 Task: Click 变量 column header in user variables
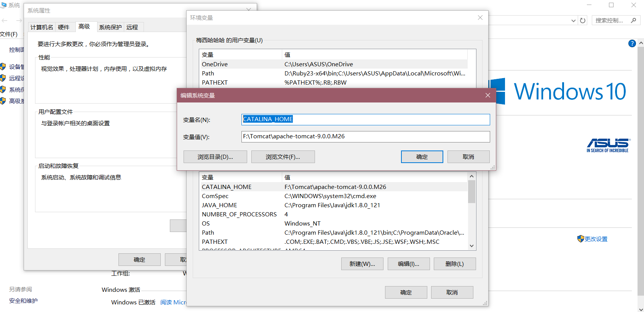(x=241, y=54)
